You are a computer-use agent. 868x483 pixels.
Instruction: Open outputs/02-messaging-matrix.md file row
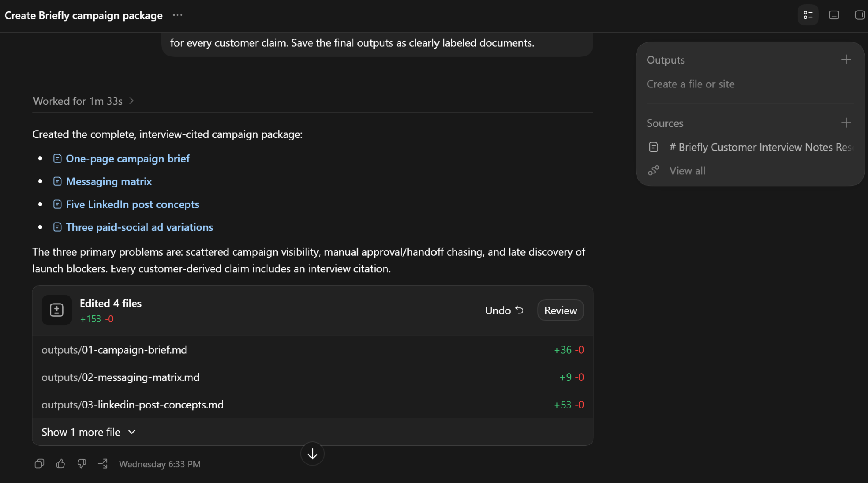pyautogui.click(x=312, y=377)
